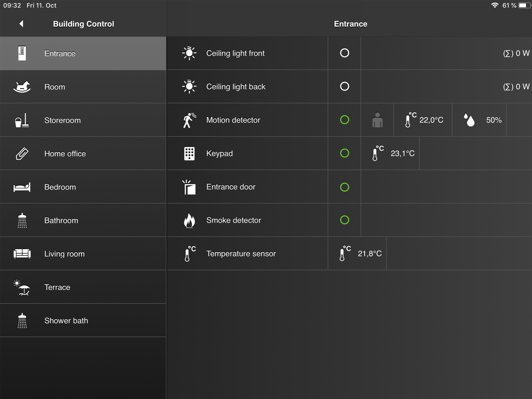Open Room via rocking horse icon

point(22,87)
